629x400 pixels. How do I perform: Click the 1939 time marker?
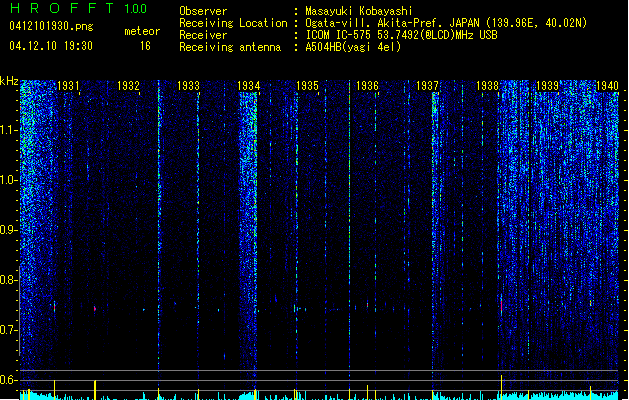(x=548, y=86)
